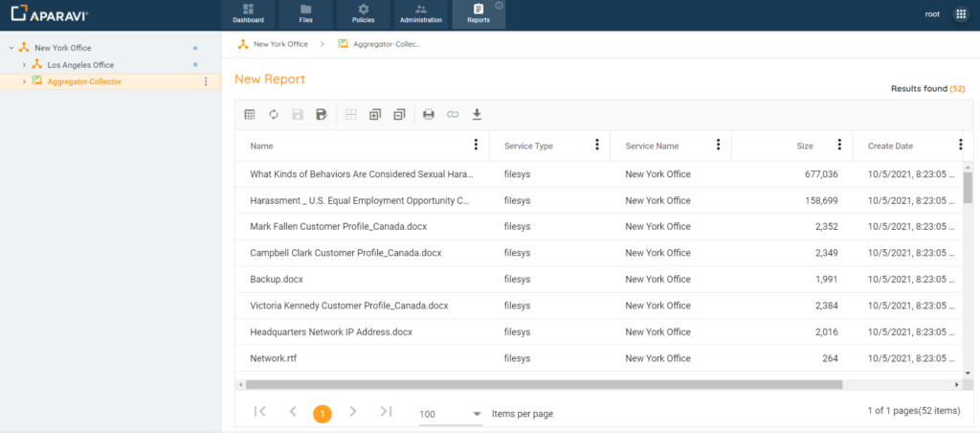
Task: Click the download report icon
Action: tap(477, 115)
